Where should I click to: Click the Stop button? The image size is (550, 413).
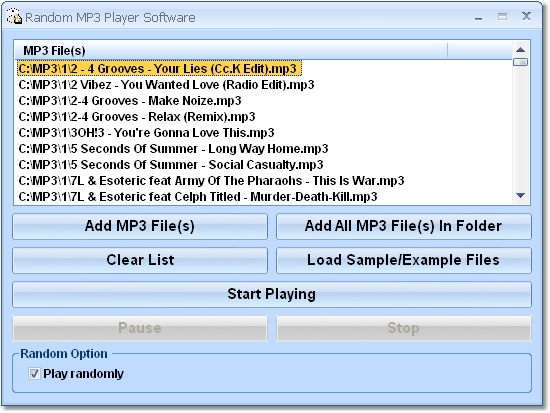coord(403,328)
